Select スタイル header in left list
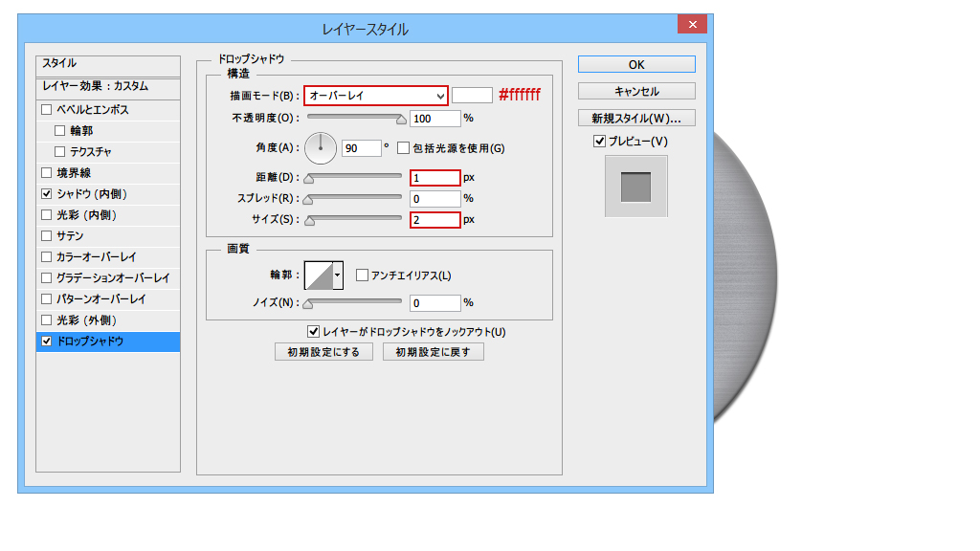 108,64
